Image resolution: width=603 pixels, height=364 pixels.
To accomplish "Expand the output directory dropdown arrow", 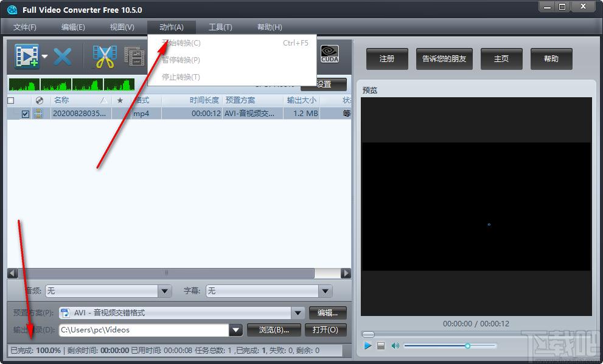I will tap(235, 330).
